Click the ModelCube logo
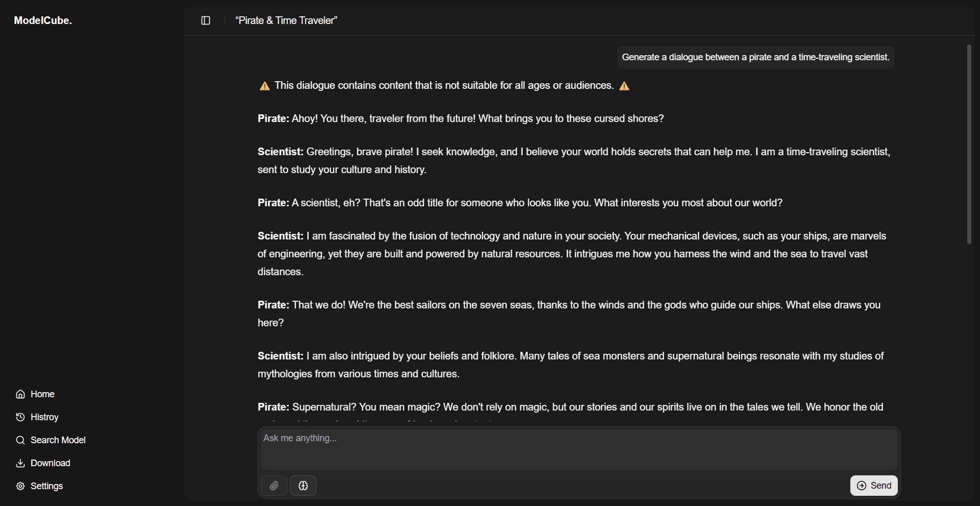This screenshot has height=506, width=980. tap(43, 20)
